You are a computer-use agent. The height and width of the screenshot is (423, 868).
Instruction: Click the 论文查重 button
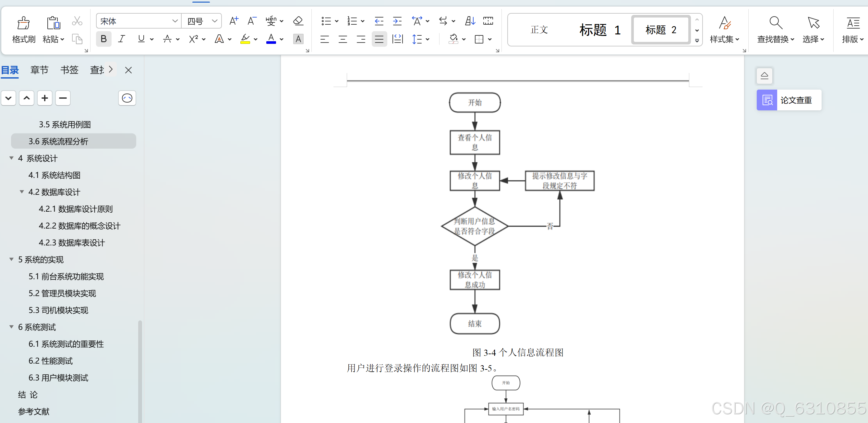(x=789, y=100)
